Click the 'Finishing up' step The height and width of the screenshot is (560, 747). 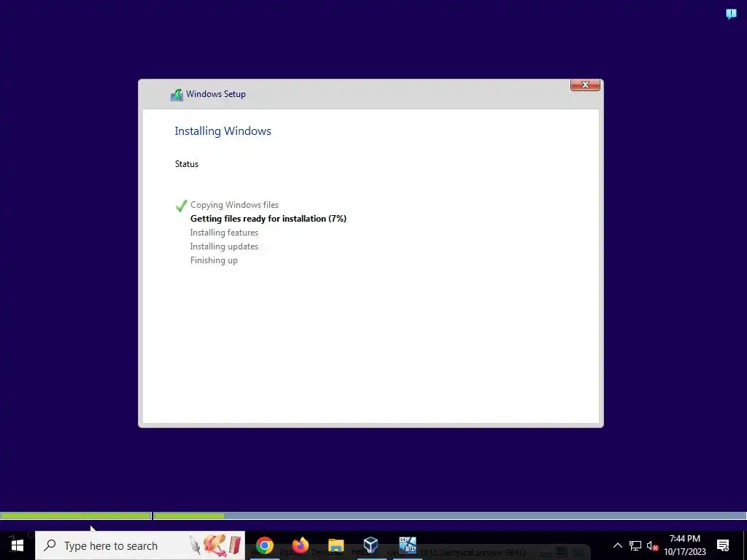pyautogui.click(x=214, y=260)
